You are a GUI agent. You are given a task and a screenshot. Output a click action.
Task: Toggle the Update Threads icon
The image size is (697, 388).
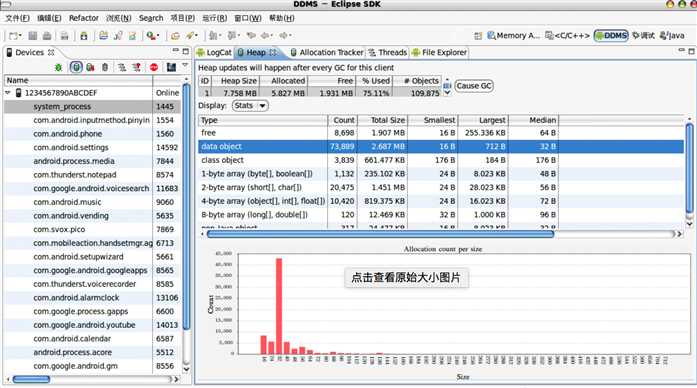pyautogui.click(x=121, y=68)
